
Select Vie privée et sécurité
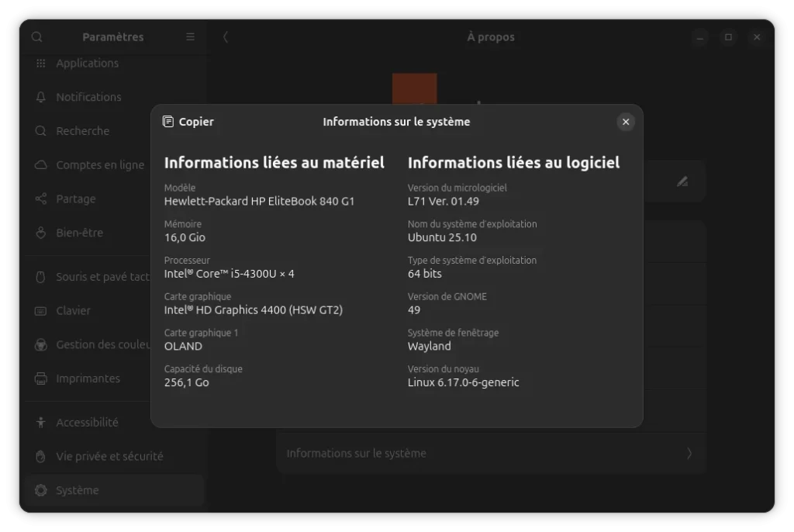pos(115,457)
